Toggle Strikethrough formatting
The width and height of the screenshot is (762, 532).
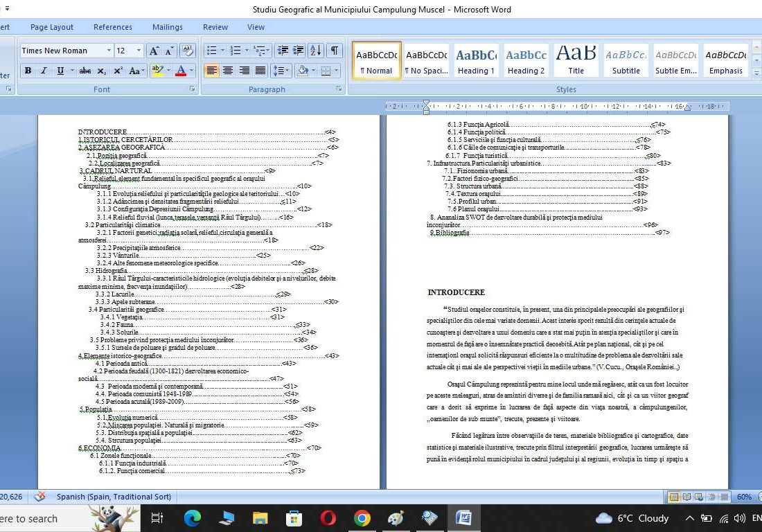click(85, 71)
